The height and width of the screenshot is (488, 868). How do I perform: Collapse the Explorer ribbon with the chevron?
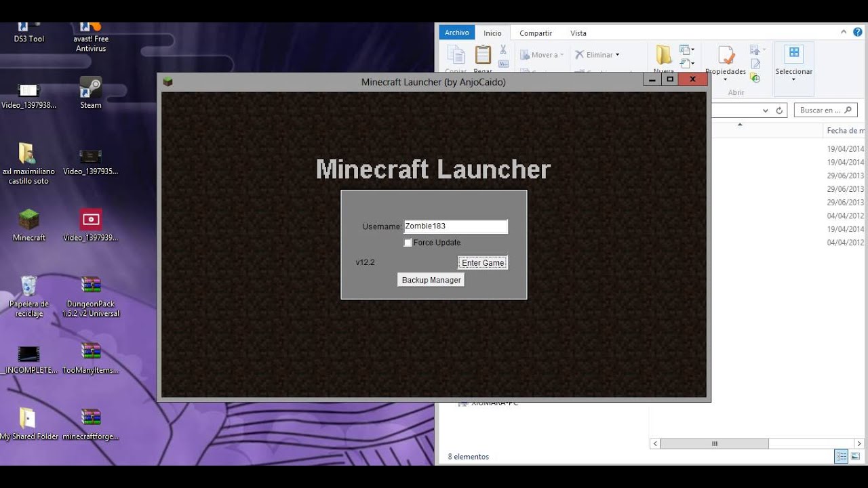[x=844, y=33]
